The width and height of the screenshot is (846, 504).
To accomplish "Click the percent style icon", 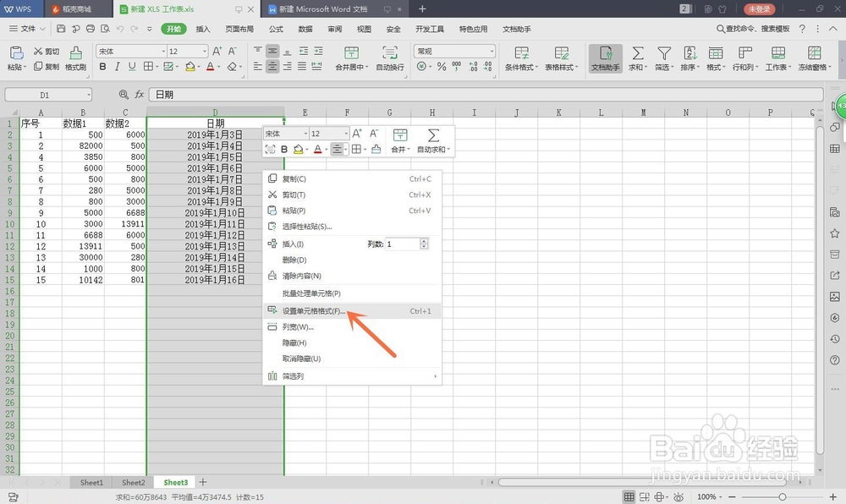I will point(442,66).
